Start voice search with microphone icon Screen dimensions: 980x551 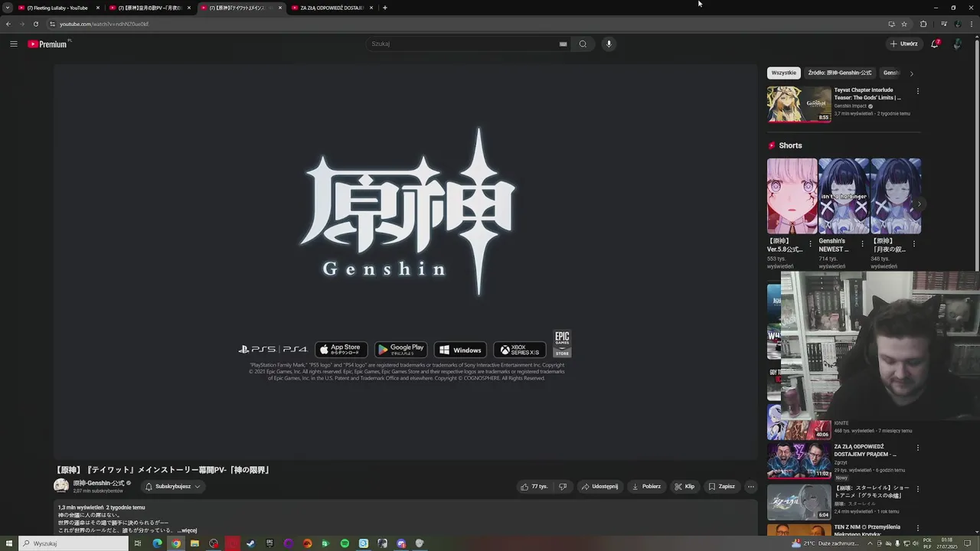[x=609, y=44]
